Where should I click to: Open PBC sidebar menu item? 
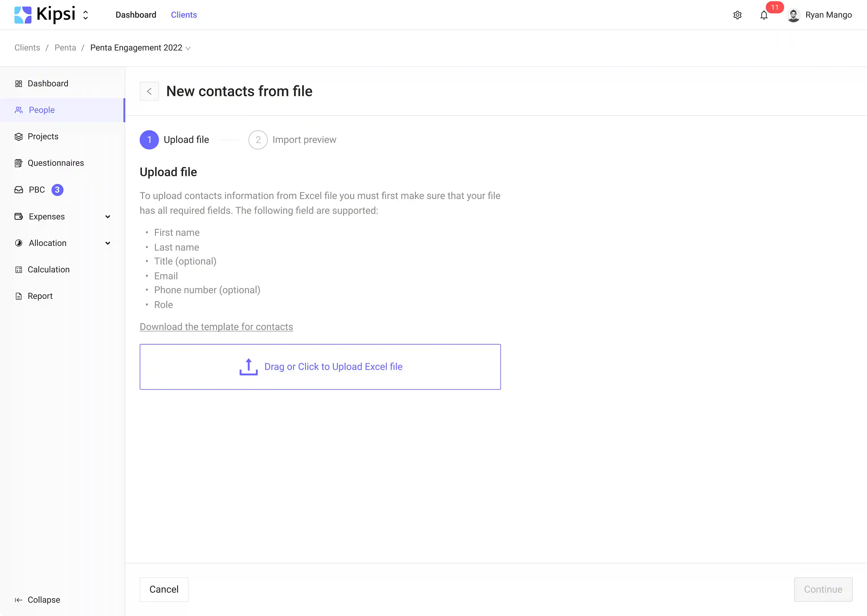point(37,190)
